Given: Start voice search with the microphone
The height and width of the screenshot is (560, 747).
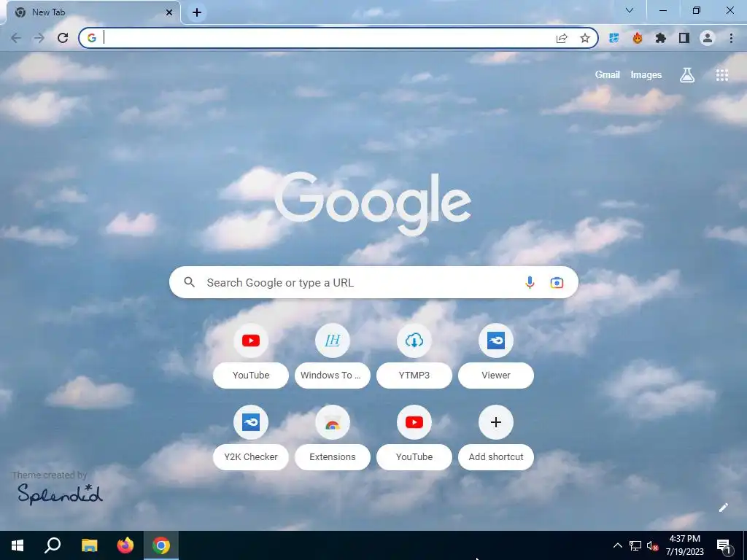Looking at the screenshot, I should tap(530, 282).
